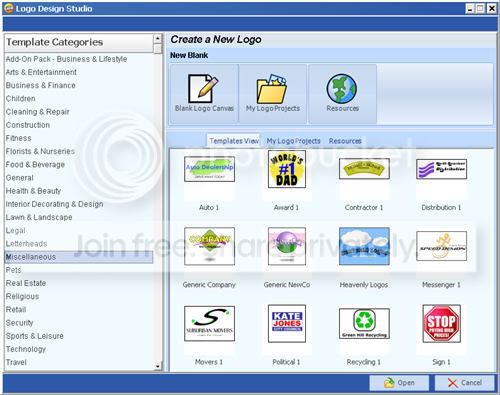Click the Open button
The image size is (500, 395).
pos(399,383)
